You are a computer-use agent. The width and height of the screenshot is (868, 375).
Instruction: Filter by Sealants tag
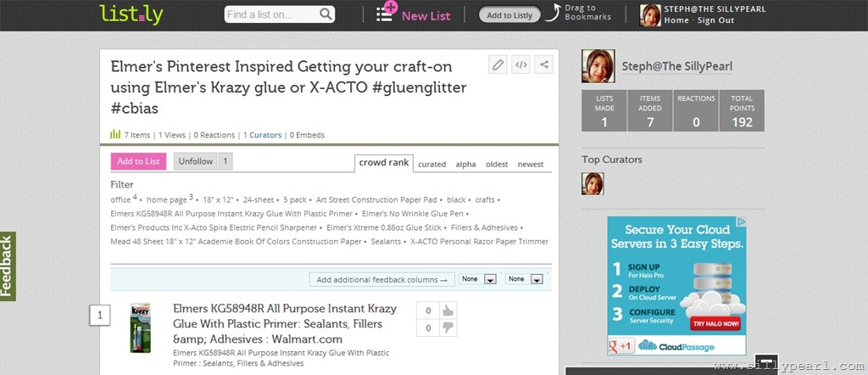(x=386, y=242)
